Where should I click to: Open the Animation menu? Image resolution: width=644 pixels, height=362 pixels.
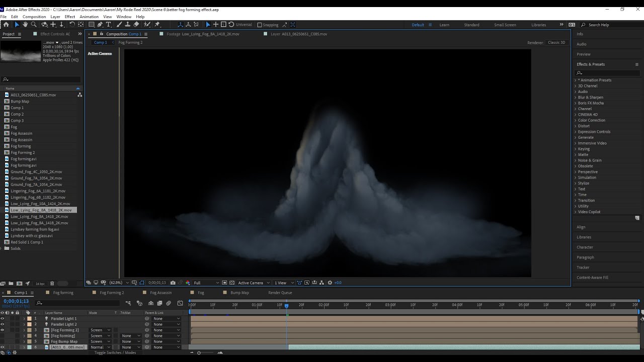coord(89,17)
